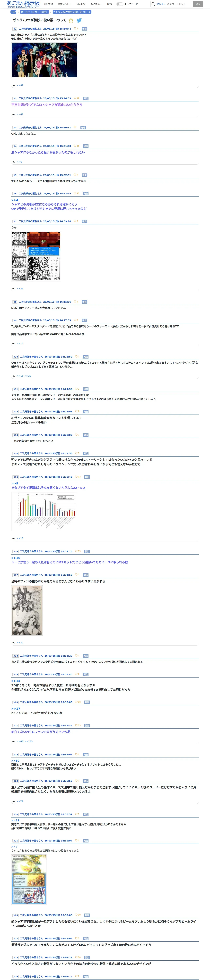This screenshot has height=980, width=210.
Task: Click anchor >>15 in post 19
Action: click(x=16, y=681)
